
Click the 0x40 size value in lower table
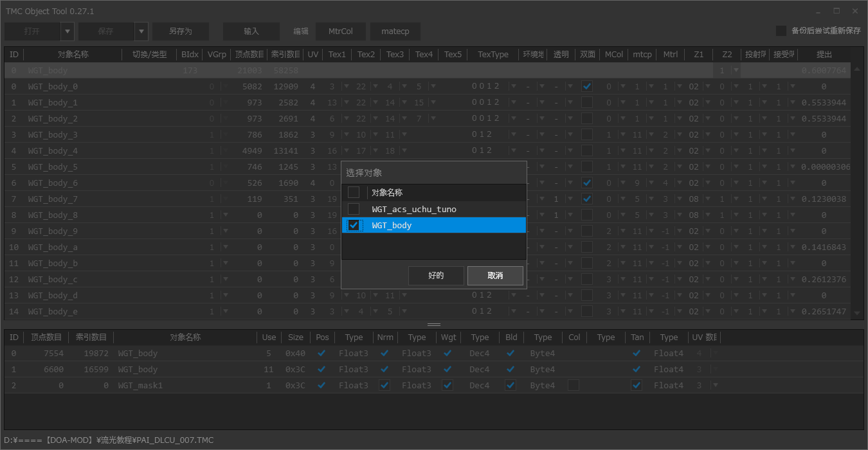coord(296,353)
